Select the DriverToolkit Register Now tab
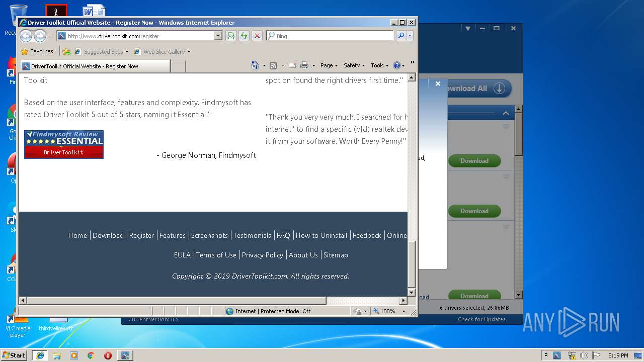 click(x=95, y=66)
